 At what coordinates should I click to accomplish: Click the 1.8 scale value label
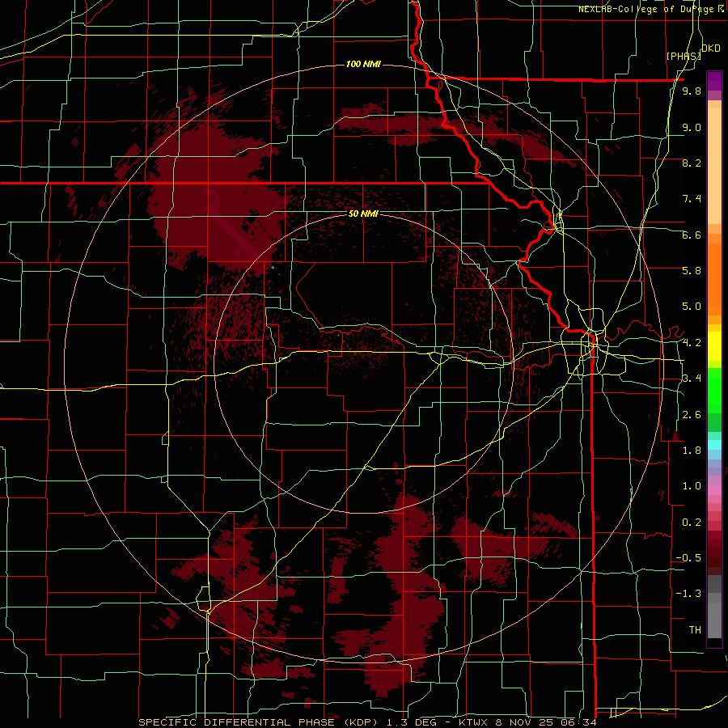[692, 451]
